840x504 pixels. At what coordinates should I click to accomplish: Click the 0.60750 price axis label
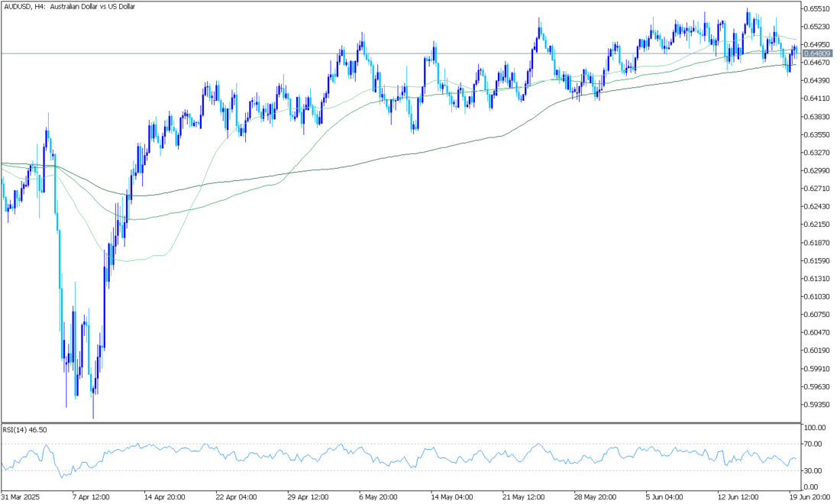pos(818,315)
